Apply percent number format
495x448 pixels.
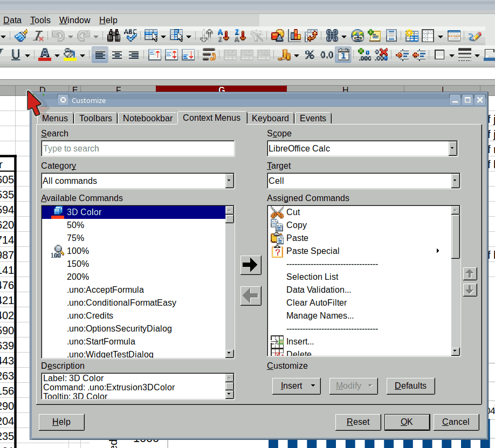click(310, 54)
